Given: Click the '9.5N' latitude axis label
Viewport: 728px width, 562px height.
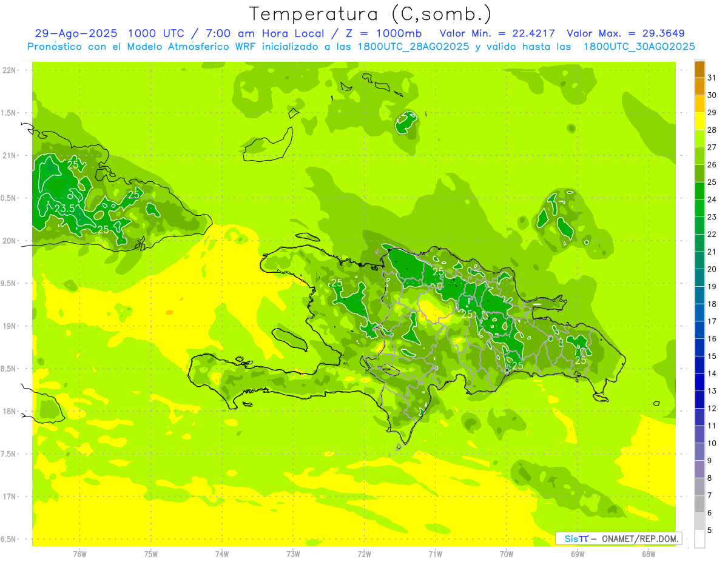Looking at the screenshot, I should pyautogui.click(x=8, y=283).
